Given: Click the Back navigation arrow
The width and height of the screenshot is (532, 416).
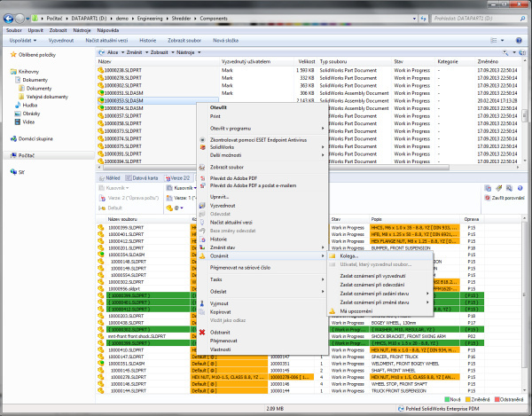Looking at the screenshot, I should (x=8, y=19).
